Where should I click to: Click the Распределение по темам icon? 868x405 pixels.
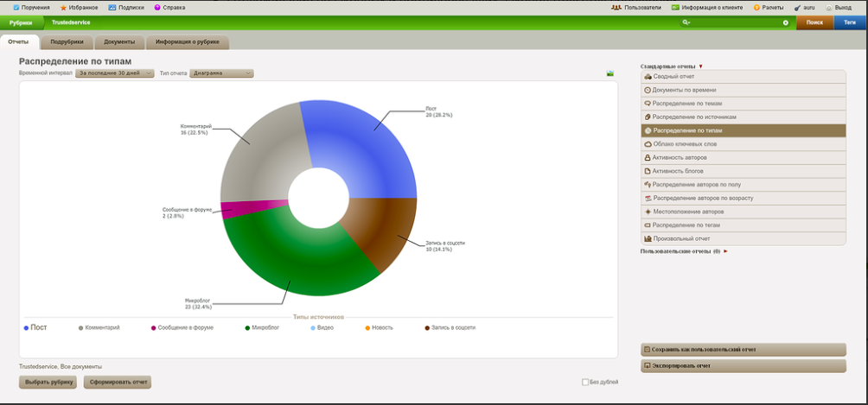(648, 104)
